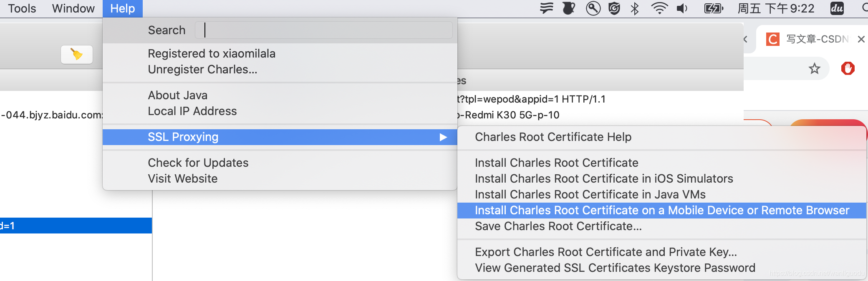Click the CSDN tab favicon
The image size is (868, 281).
coord(773,39)
